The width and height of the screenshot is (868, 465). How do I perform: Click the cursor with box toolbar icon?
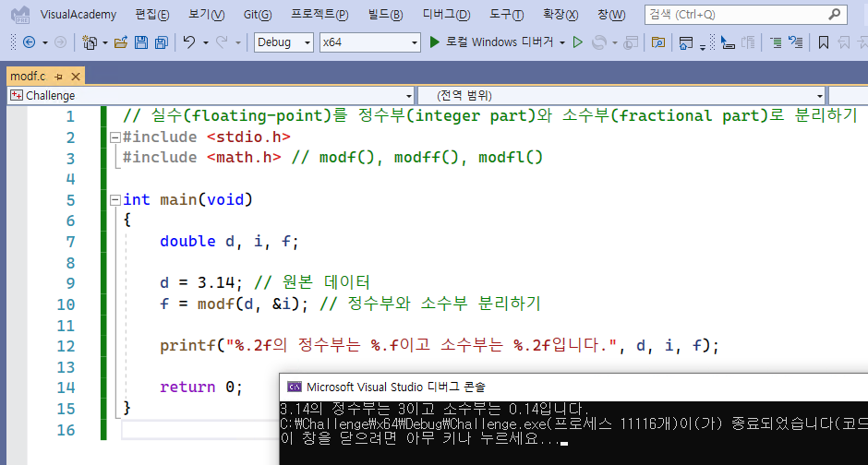point(728,42)
